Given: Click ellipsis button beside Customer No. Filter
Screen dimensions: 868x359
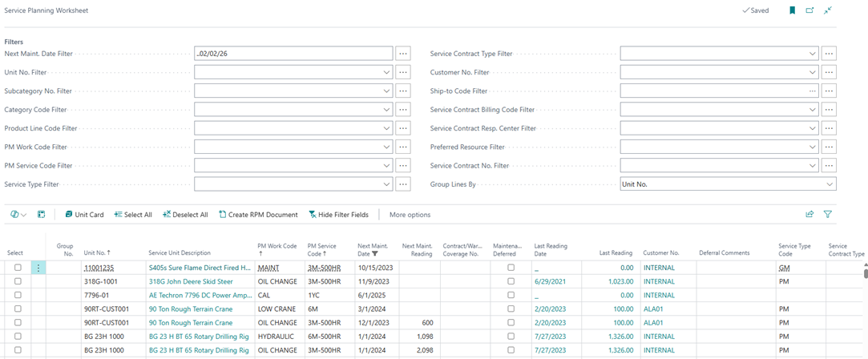Looking at the screenshot, I should (x=829, y=72).
